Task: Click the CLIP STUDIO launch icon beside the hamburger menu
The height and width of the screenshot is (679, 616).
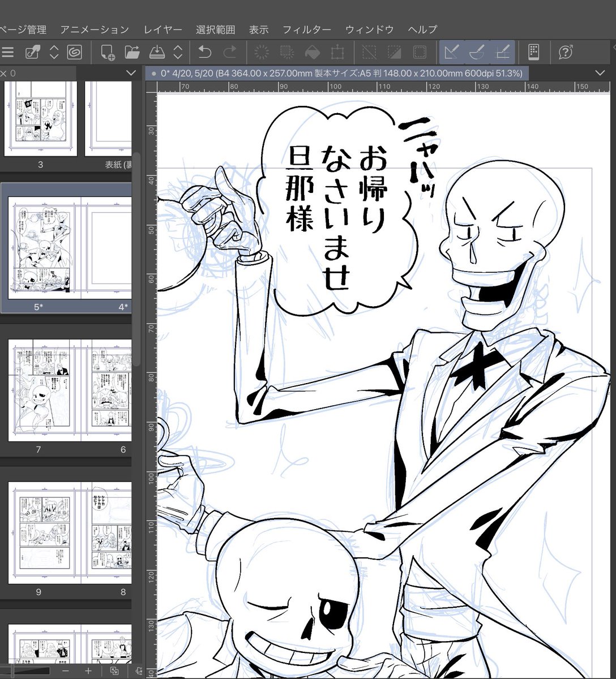Action: click(32, 53)
